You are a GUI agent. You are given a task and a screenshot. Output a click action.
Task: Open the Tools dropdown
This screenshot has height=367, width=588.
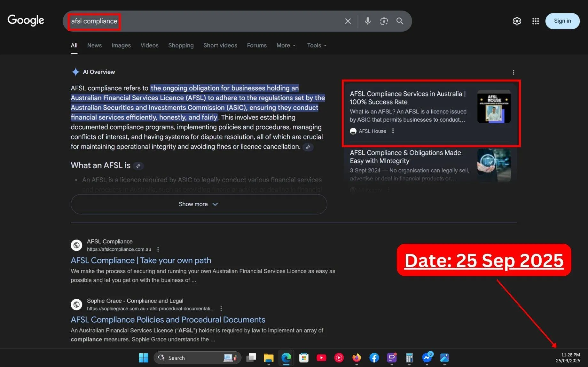[317, 45]
